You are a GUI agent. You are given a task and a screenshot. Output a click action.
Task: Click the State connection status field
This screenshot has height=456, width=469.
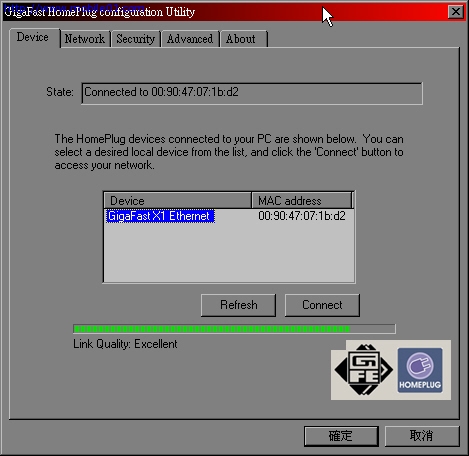[x=252, y=93]
